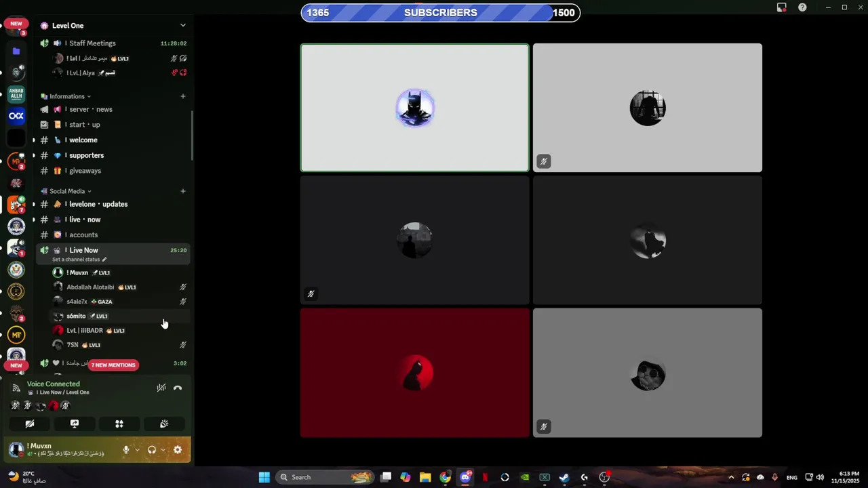Select Abdallah Alotaibi in the voice list
This screenshot has width=868, height=488.
tap(119, 287)
